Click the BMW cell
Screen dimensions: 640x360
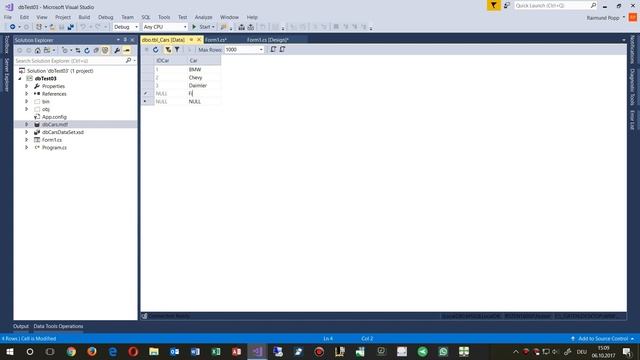coord(204,69)
